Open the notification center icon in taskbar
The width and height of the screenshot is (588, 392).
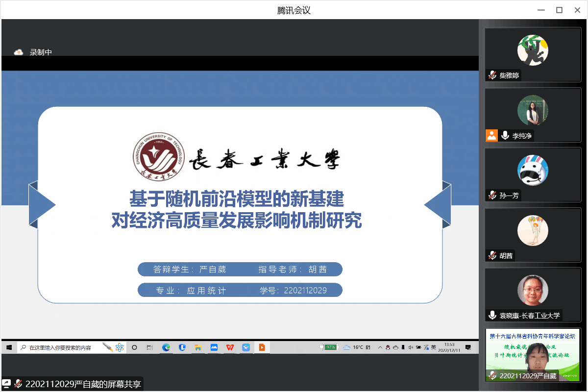pyautogui.click(x=468, y=347)
